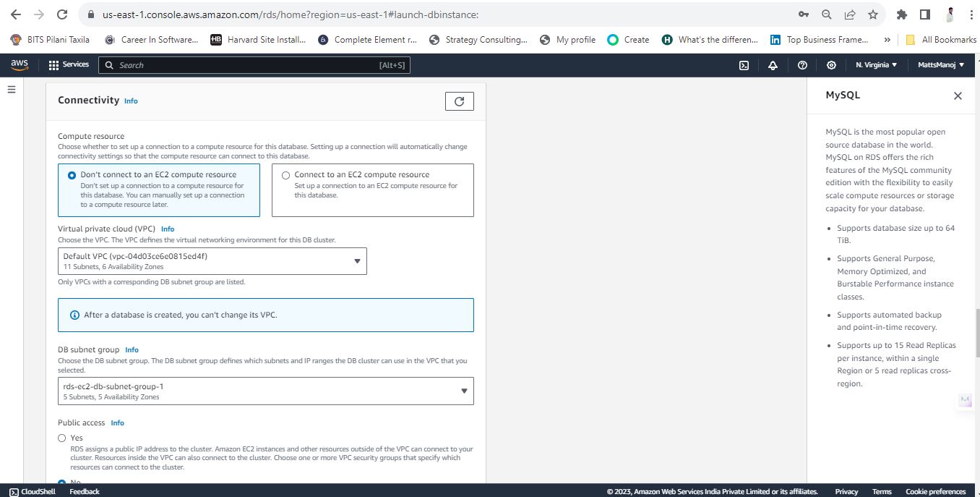Click the Feedback link in footer
The width and height of the screenshot is (980, 497).
[85, 491]
